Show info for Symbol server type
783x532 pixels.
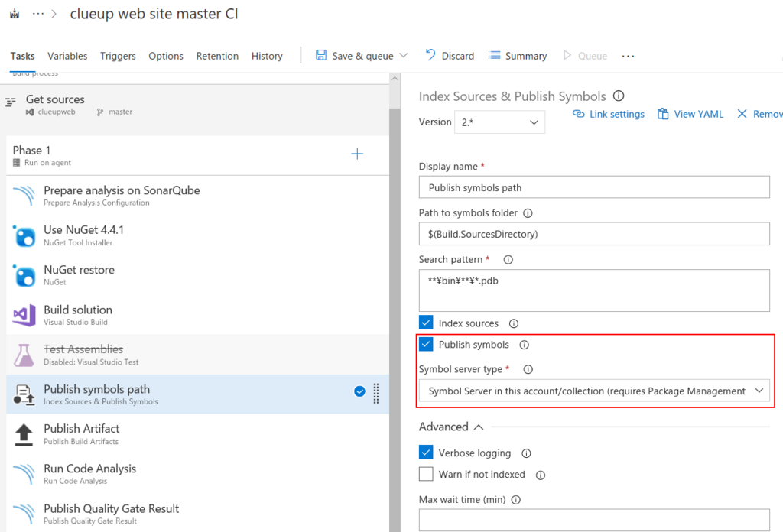pyautogui.click(x=528, y=369)
